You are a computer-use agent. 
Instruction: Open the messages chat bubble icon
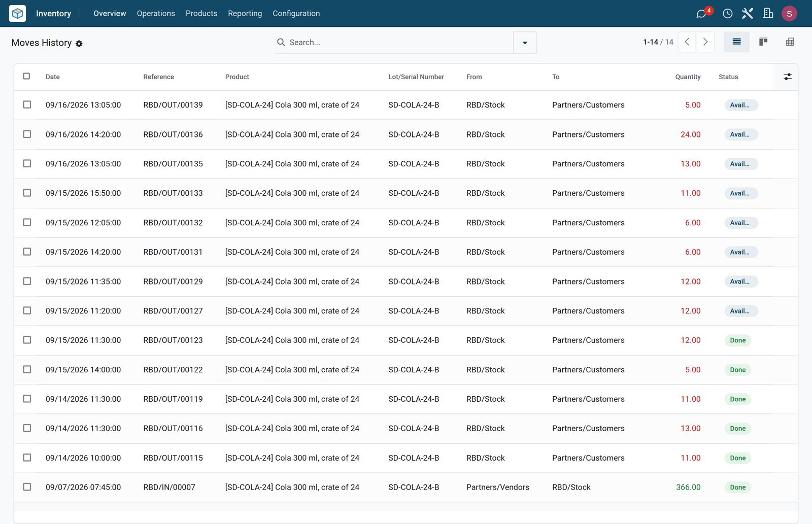(x=701, y=14)
